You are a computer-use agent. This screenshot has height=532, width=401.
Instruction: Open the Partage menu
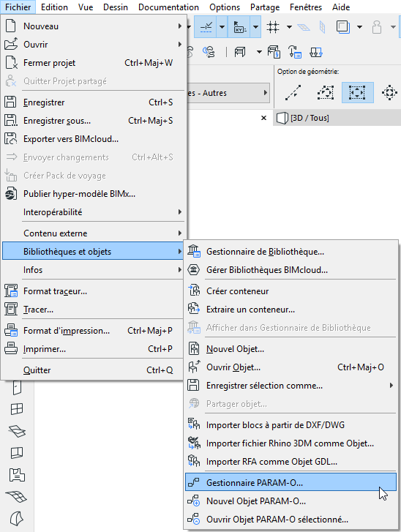point(265,7)
